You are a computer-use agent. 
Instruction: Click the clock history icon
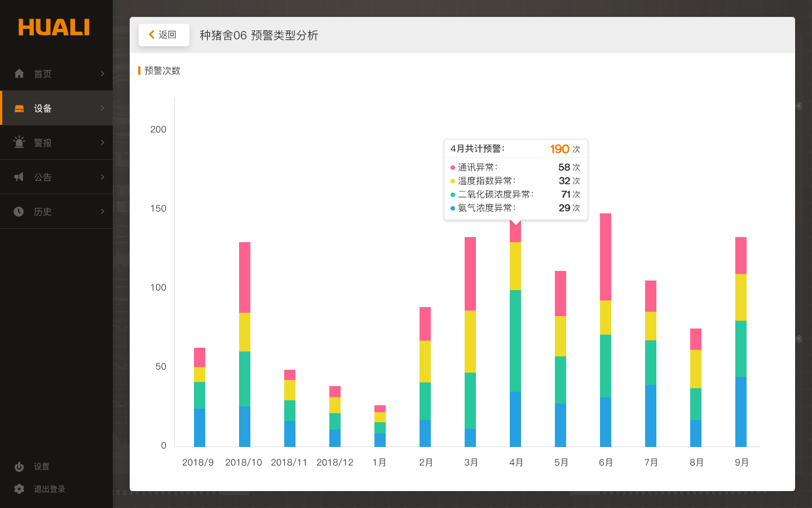19,212
